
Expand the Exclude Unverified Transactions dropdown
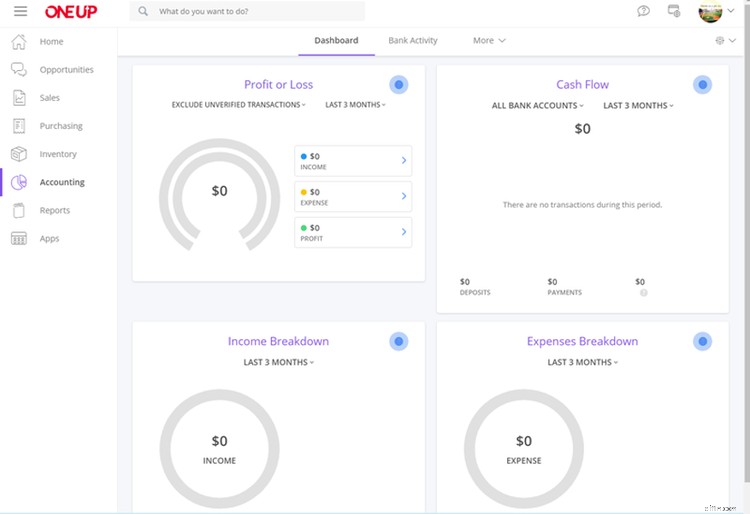point(239,105)
